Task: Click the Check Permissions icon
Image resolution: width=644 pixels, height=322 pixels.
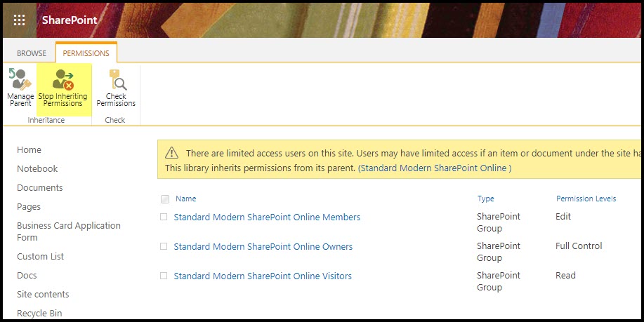Action: click(116, 81)
